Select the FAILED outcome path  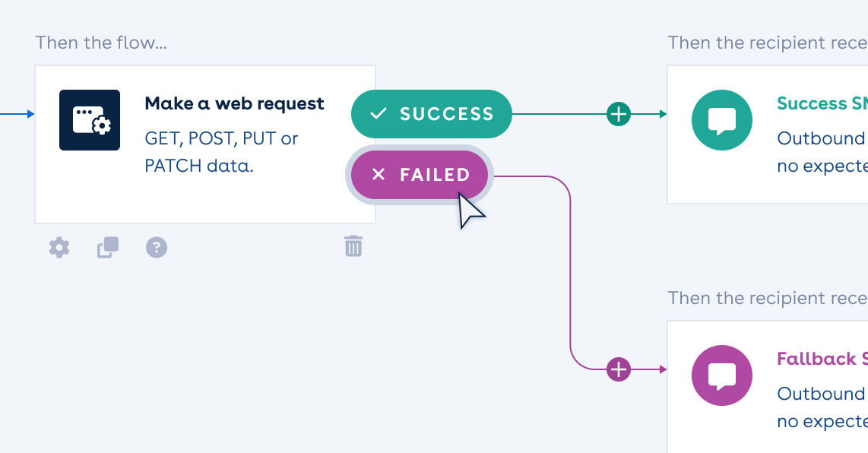pos(419,174)
